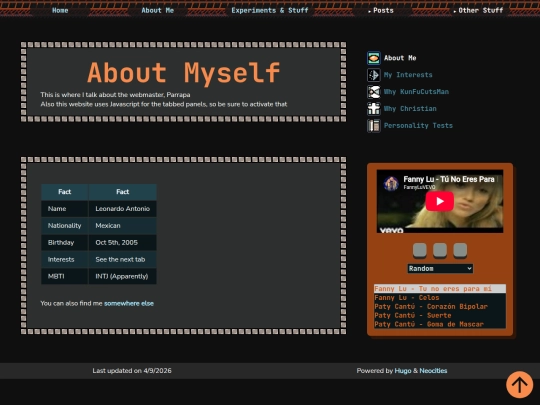Screen dimensions: 540x405
Task: Open About Me in the top navigation
Action: click(157, 10)
